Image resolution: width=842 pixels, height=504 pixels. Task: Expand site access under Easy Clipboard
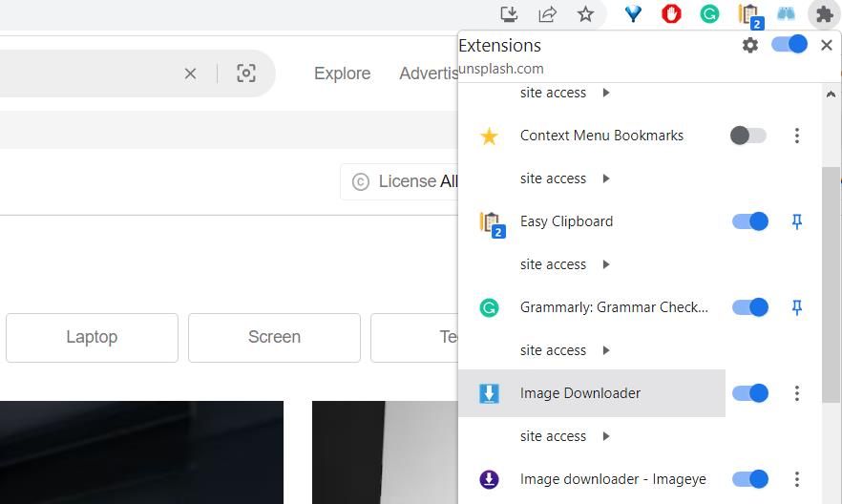[565, 264]
